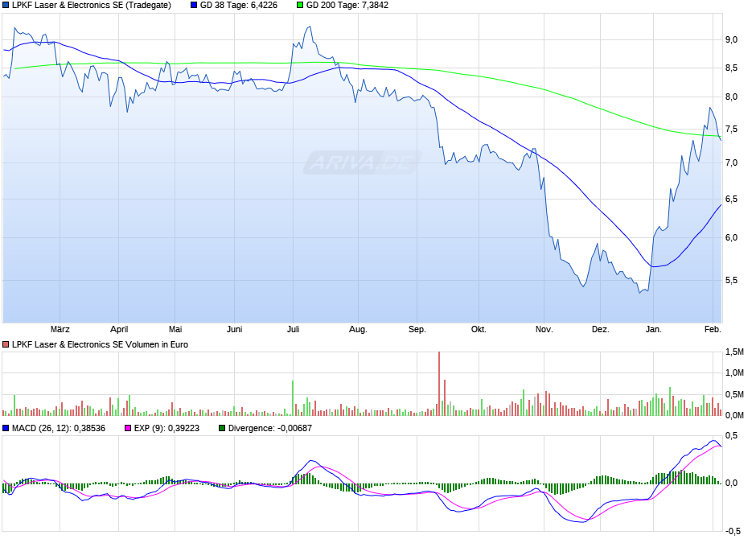Click the red Volumen in Euro legend swatch
The image size is (756, 539).
pos(6,344)
